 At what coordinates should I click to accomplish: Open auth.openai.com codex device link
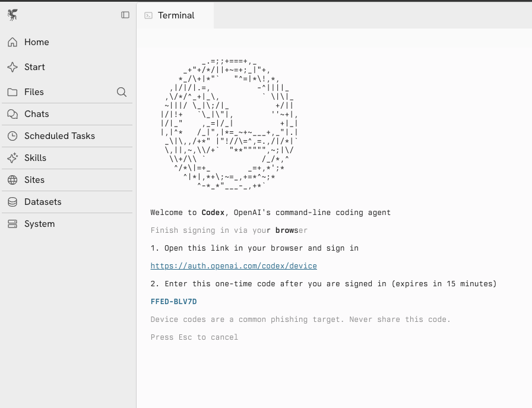click(x=234, y=266)
